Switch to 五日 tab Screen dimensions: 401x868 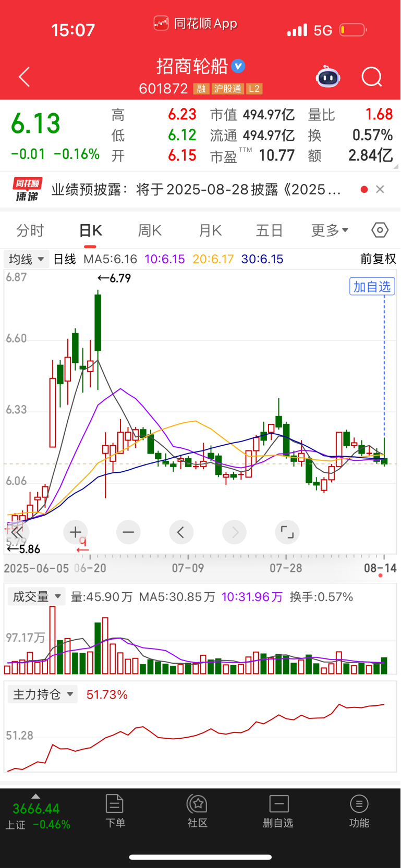pyautogui.click(x=270, y=230)
